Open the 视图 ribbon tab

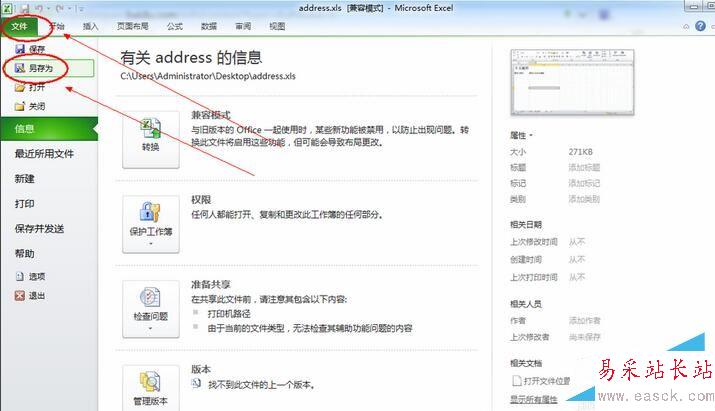(x=277, y=26)
